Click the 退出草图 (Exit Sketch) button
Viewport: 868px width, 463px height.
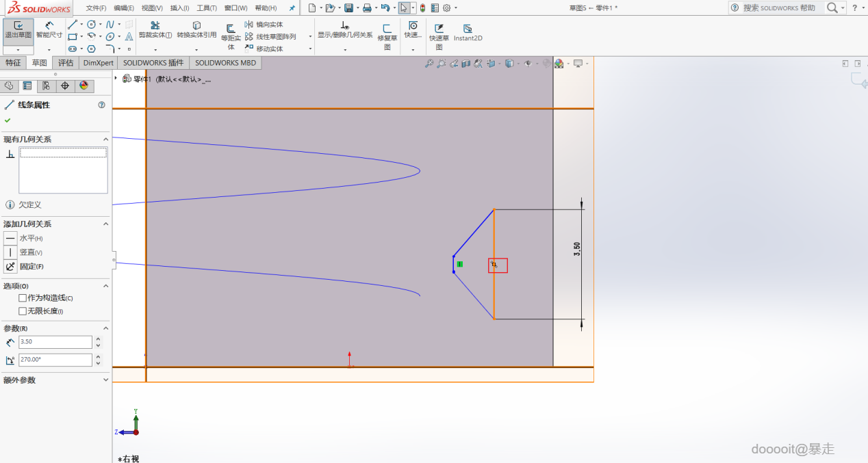tap(18, 30)
